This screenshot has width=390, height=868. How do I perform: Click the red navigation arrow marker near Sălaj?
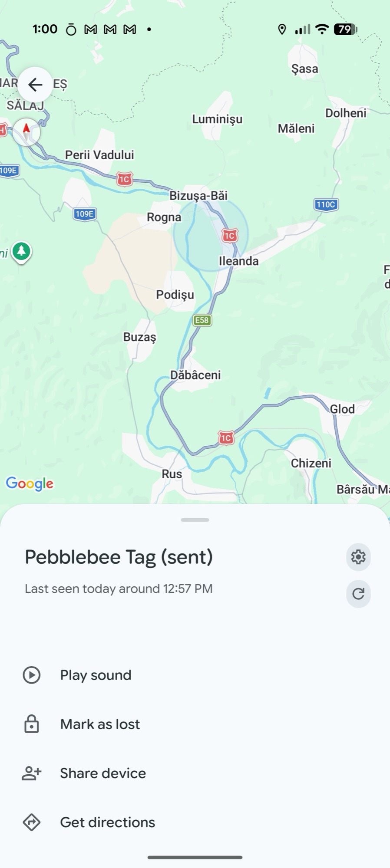pos(26,130)
